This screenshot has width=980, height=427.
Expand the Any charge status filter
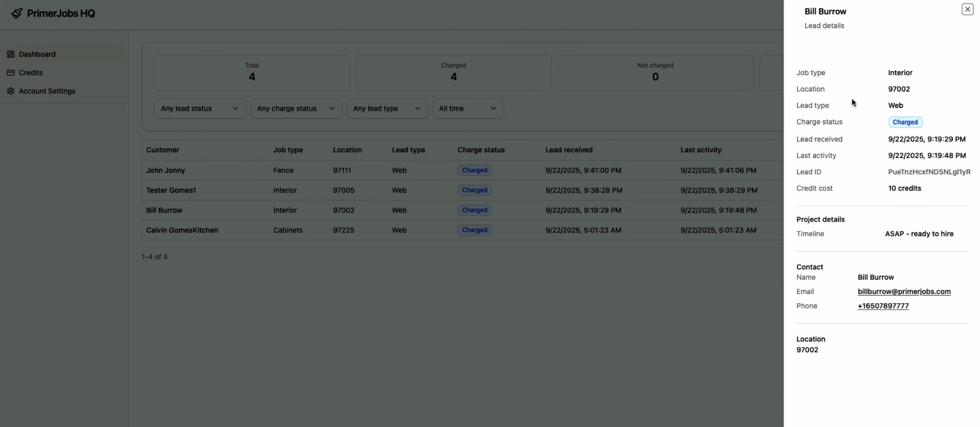tap(296, 108)
